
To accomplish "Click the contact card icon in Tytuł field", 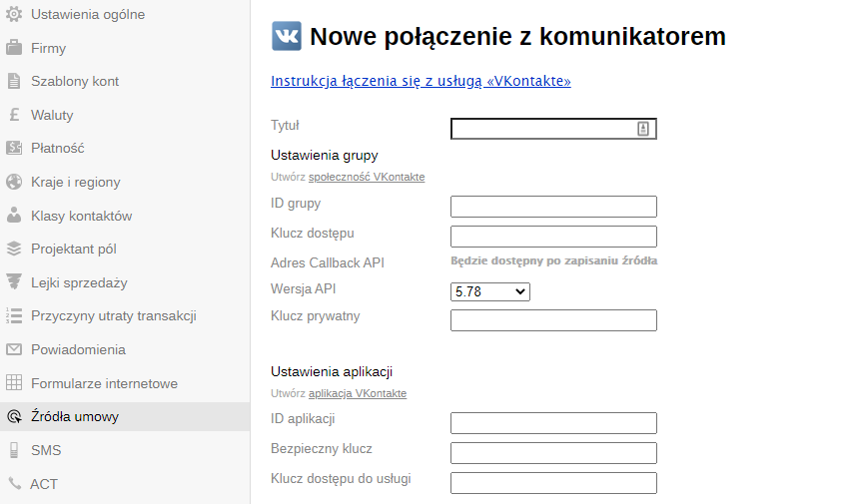I will click(643, 129).
